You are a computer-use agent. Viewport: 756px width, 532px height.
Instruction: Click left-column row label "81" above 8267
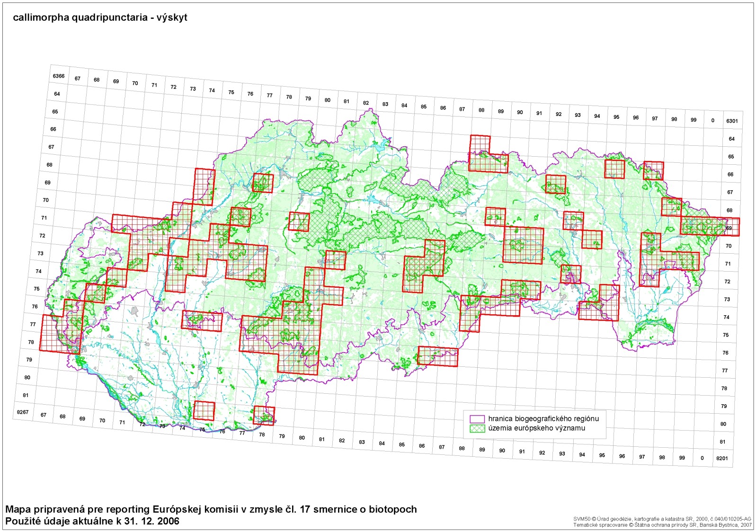[26, 395]
